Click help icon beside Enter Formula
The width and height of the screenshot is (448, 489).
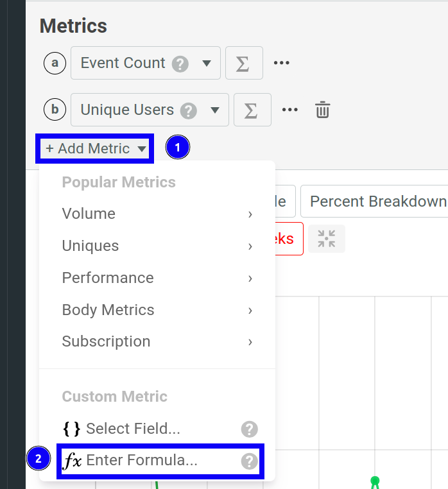coord(249,461)
